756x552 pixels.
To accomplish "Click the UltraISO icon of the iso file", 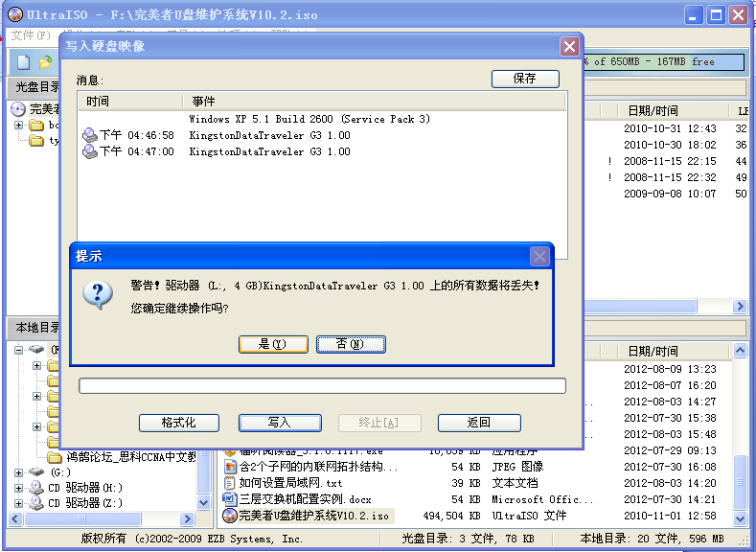I will (x=231, y=516).
